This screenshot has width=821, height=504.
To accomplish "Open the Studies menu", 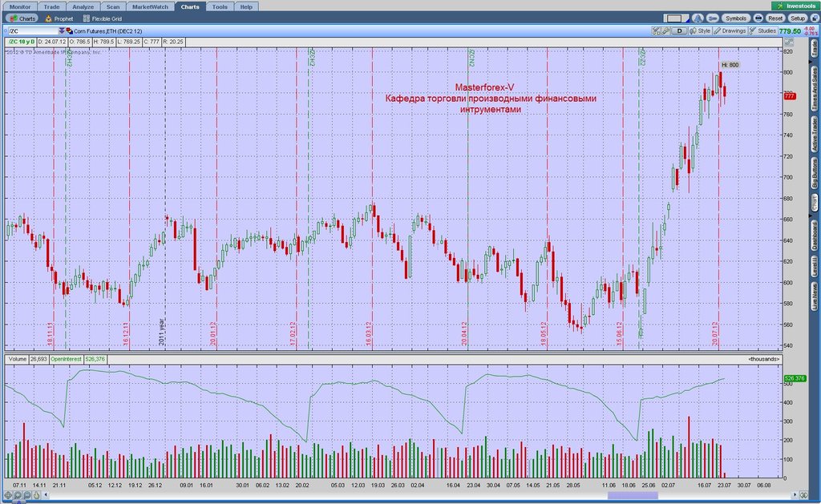I will coord(762,31).
